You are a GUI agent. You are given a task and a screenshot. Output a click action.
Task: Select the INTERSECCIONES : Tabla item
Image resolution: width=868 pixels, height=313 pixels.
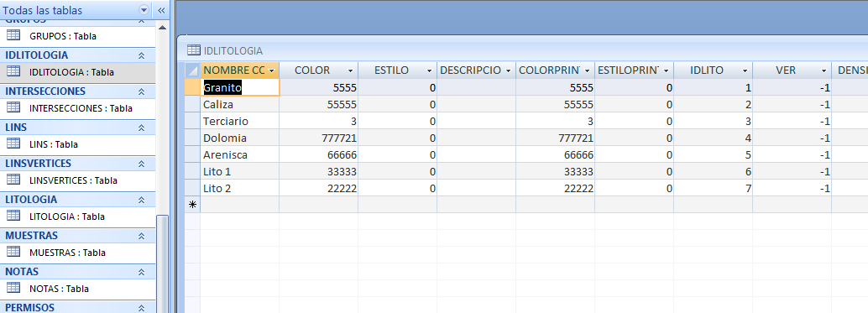pyautogui.click(x=78, y=108)
